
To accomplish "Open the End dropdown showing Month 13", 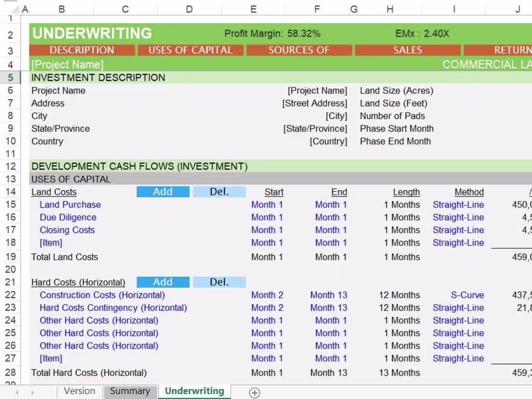I will click(328, 295).
